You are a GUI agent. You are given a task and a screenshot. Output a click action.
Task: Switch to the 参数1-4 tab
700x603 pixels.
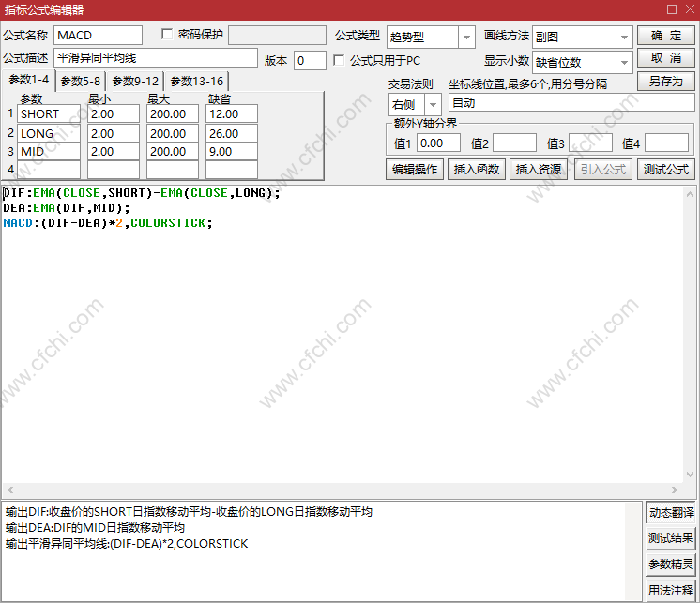28,80
